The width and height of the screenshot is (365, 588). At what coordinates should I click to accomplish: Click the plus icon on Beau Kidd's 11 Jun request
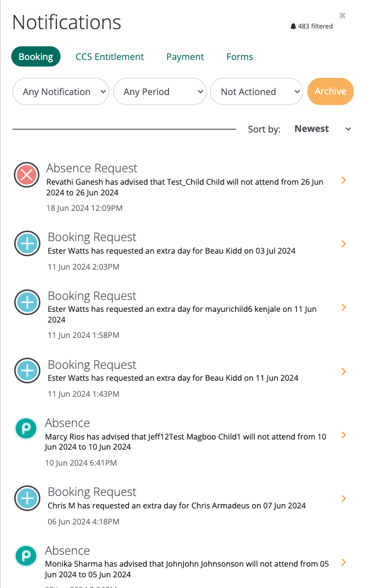pos(27,371)
